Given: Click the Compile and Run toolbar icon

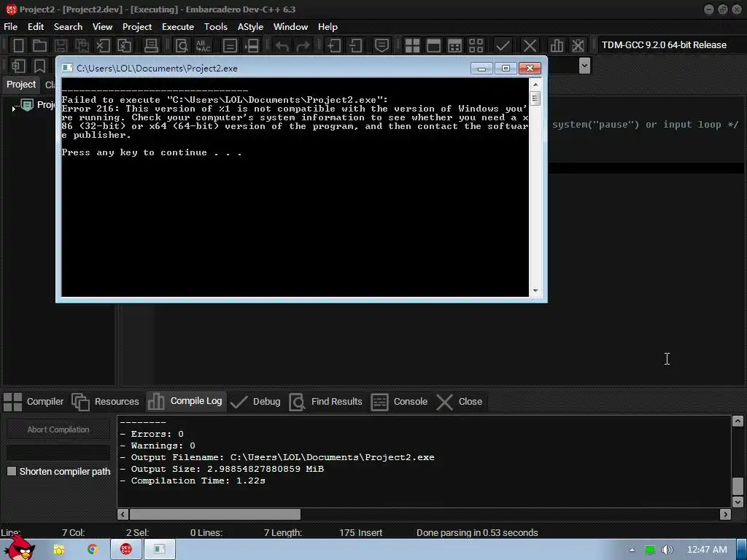Looking at the screenshot, I should point(454,46).
